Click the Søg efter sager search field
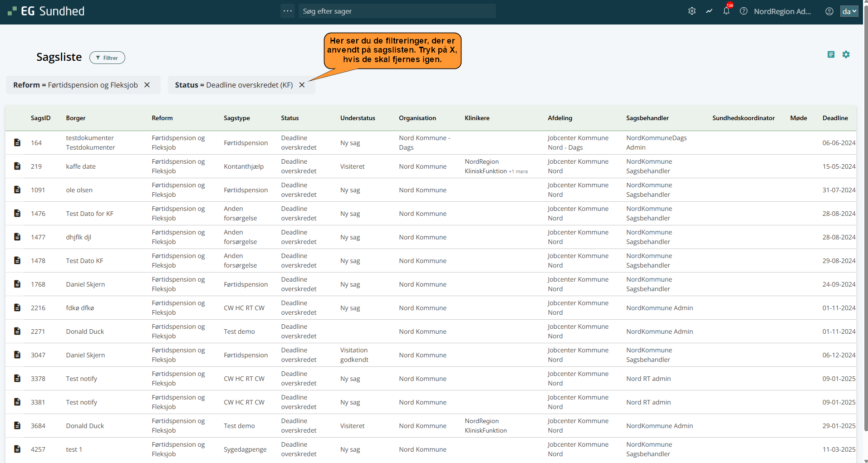 (x=397, y=11)
